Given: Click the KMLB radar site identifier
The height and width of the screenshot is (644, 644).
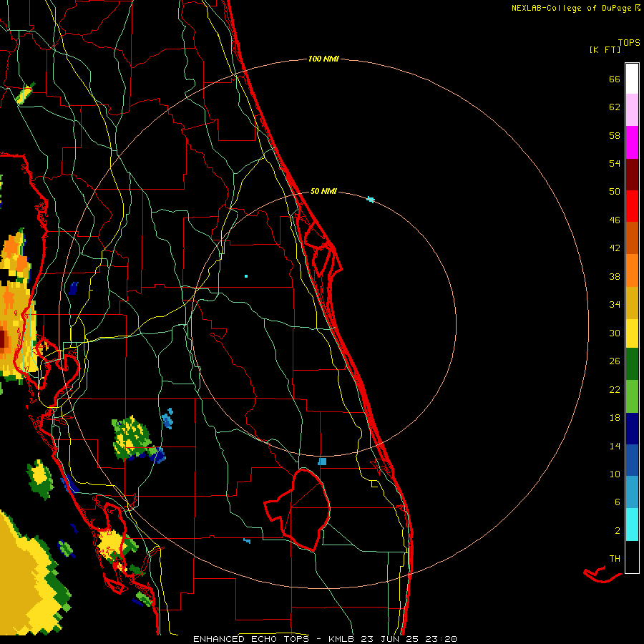Looking at the screenshot, I should pos(341,639).
